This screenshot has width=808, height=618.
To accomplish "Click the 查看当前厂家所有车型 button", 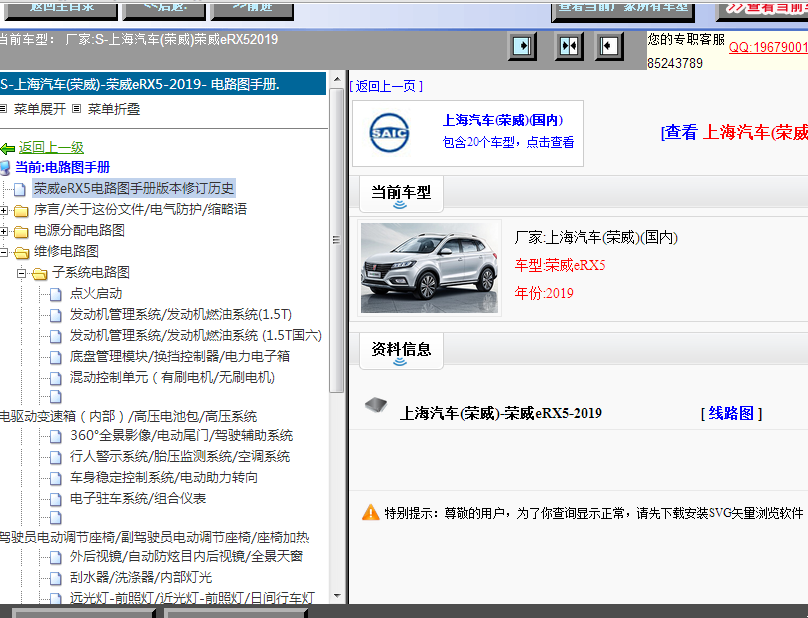I will (x=623, y=10).
